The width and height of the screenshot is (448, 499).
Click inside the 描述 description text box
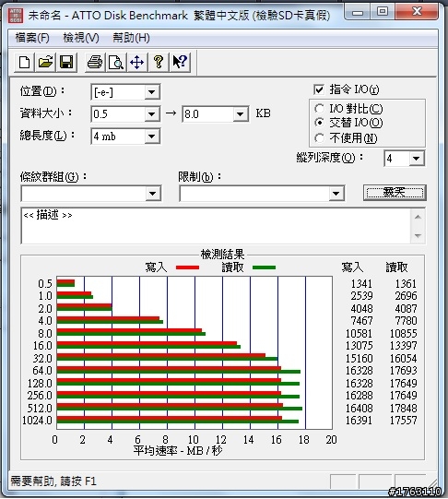[217, 226]
